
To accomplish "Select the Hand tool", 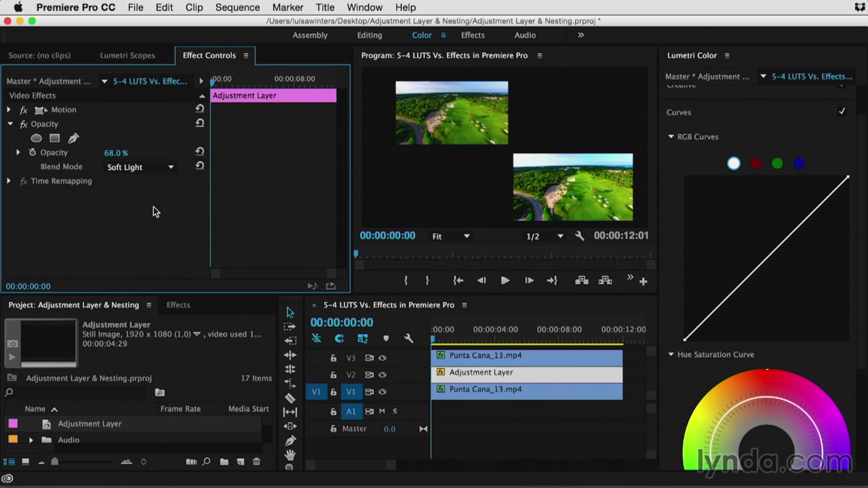I will (x=290, y=455).
